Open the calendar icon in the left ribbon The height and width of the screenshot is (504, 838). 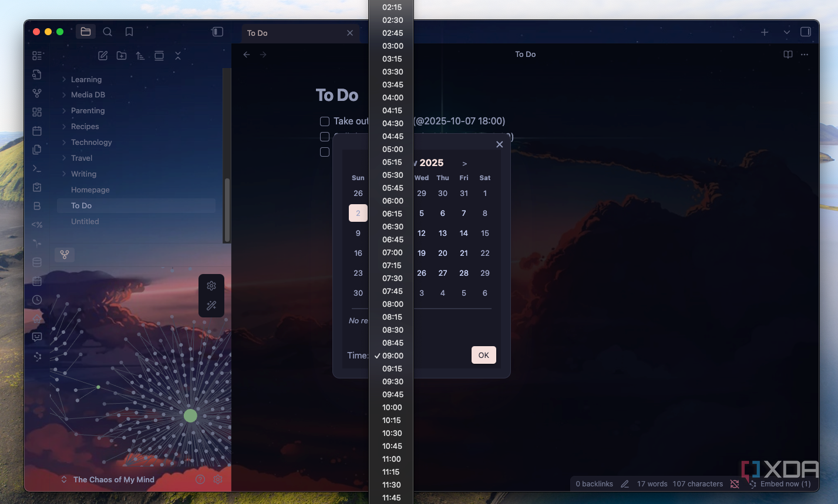click(x=37, y=130)
